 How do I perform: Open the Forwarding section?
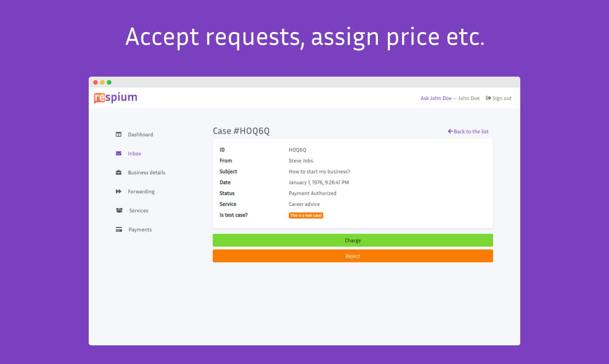click(141, 192)
